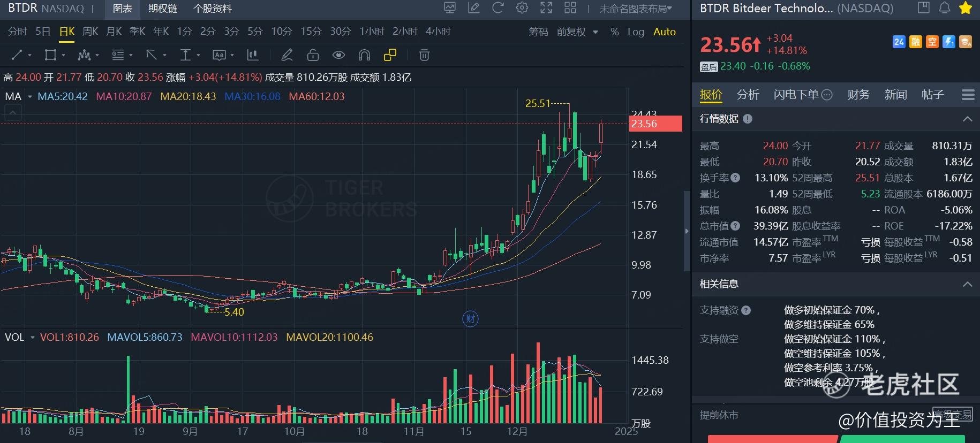
Task: Open chart settings gear
Action: click(522, 8)
